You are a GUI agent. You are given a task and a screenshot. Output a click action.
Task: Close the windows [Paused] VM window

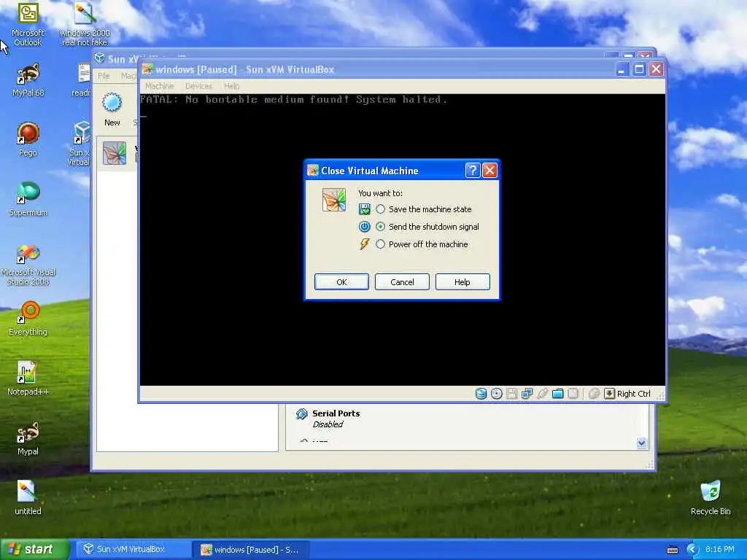click(x=657, y=69)
